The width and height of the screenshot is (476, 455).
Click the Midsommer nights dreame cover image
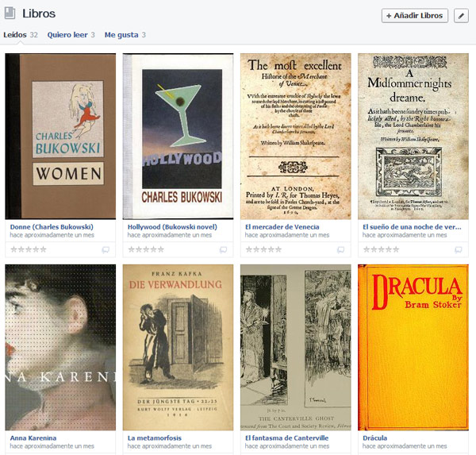pyautogui.click(x=413, y=136)
